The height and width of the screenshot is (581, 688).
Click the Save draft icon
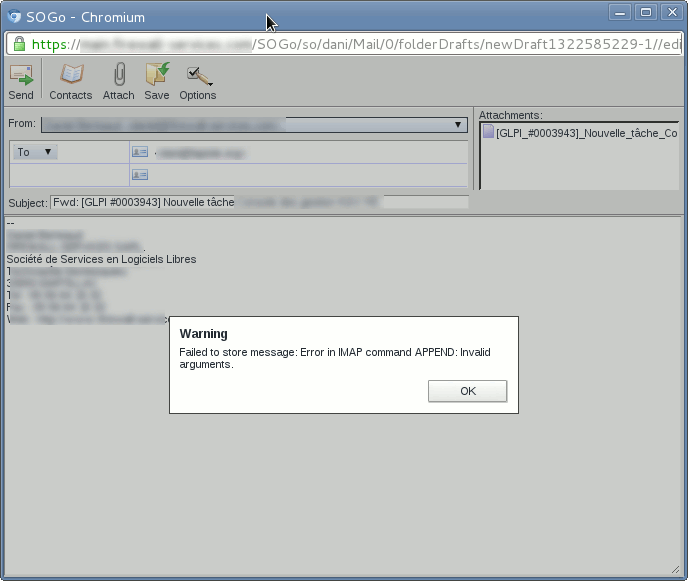(x=157, y=76)
